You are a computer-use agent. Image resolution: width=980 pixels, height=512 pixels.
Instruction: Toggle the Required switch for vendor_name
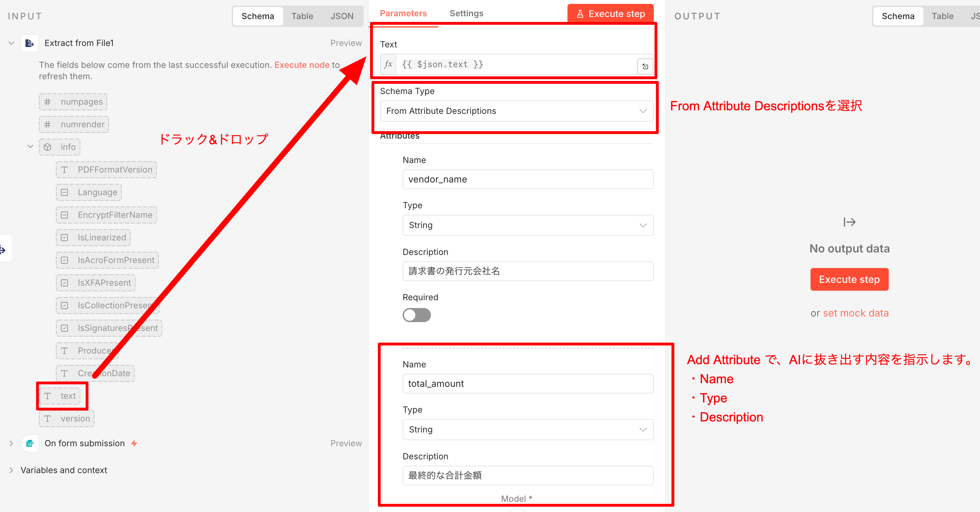416,315
